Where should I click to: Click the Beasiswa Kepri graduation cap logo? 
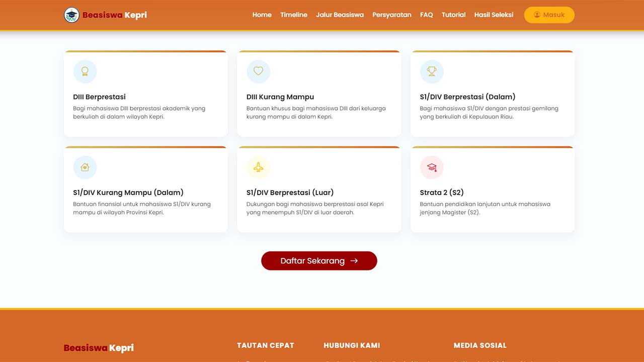(72, 15)
